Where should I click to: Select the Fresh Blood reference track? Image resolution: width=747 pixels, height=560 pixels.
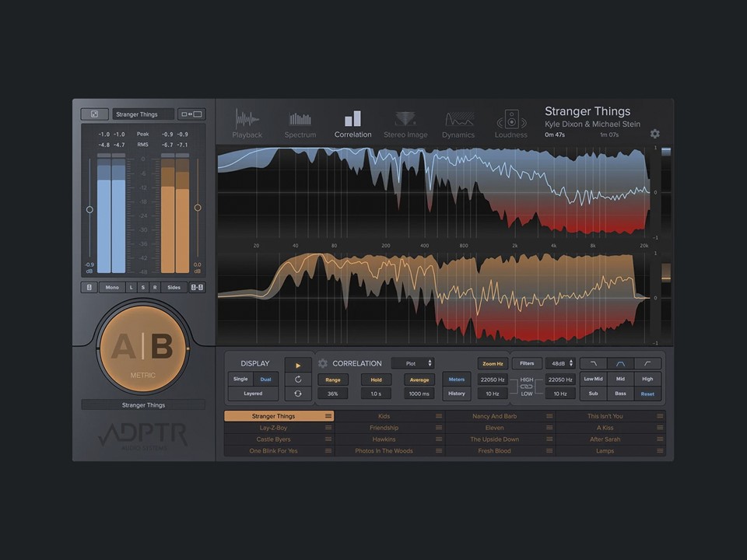pyautogui.click(x=495, y=451)
